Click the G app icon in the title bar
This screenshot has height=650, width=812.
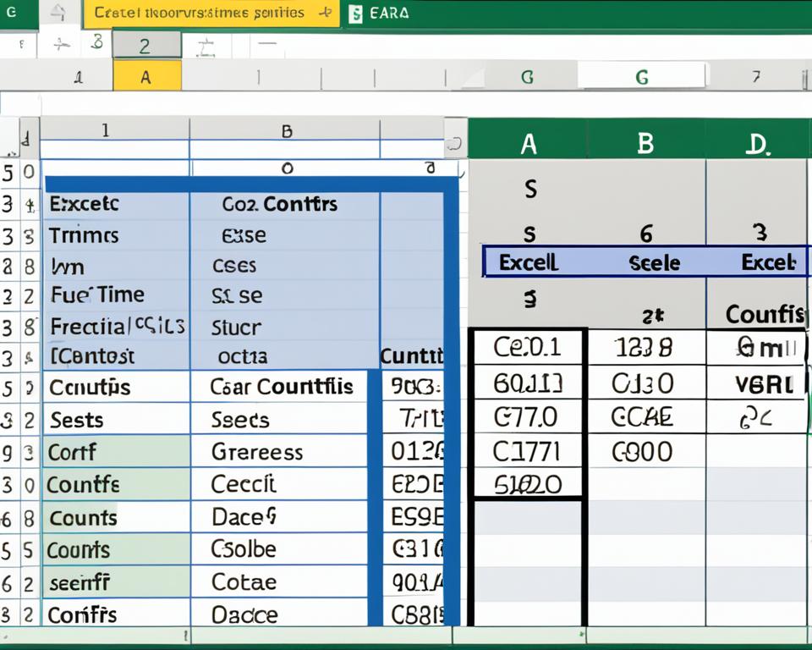pyautogui.click(x=11, y=11)
